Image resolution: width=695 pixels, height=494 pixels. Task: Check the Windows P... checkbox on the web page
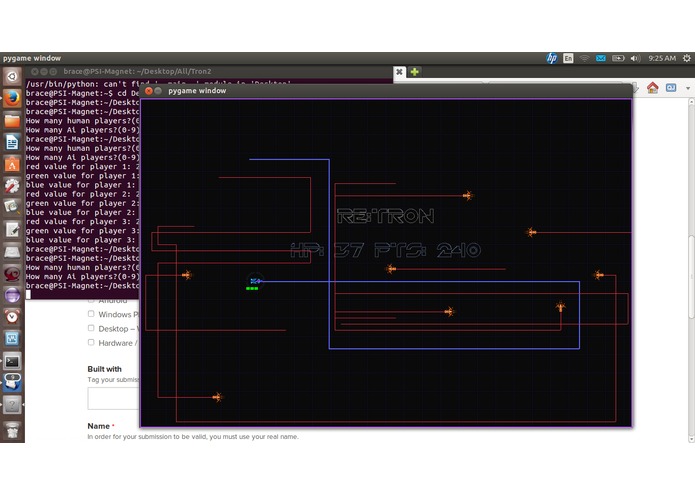(x=91, y=314)
